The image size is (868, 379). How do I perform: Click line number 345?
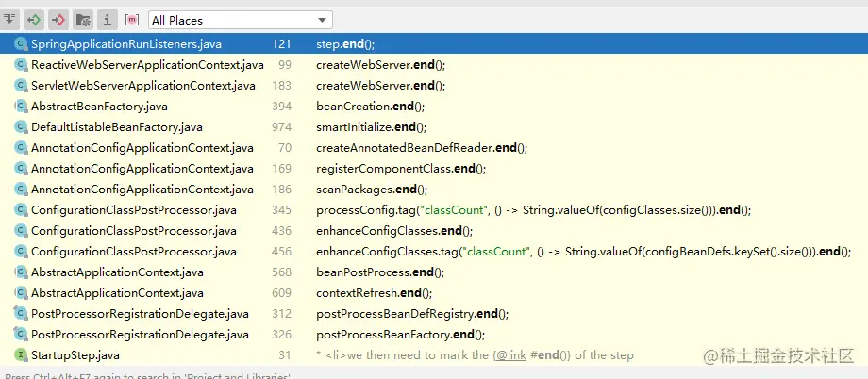click(282, 210)
